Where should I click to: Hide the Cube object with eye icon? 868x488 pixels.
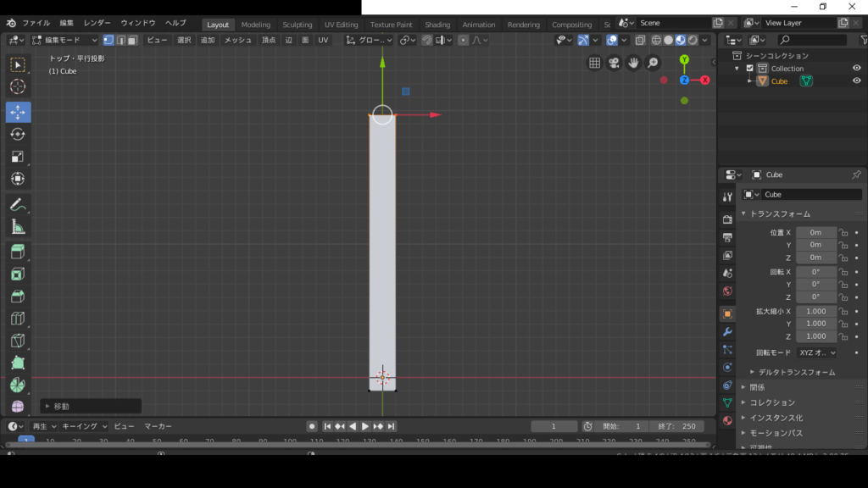857,81
